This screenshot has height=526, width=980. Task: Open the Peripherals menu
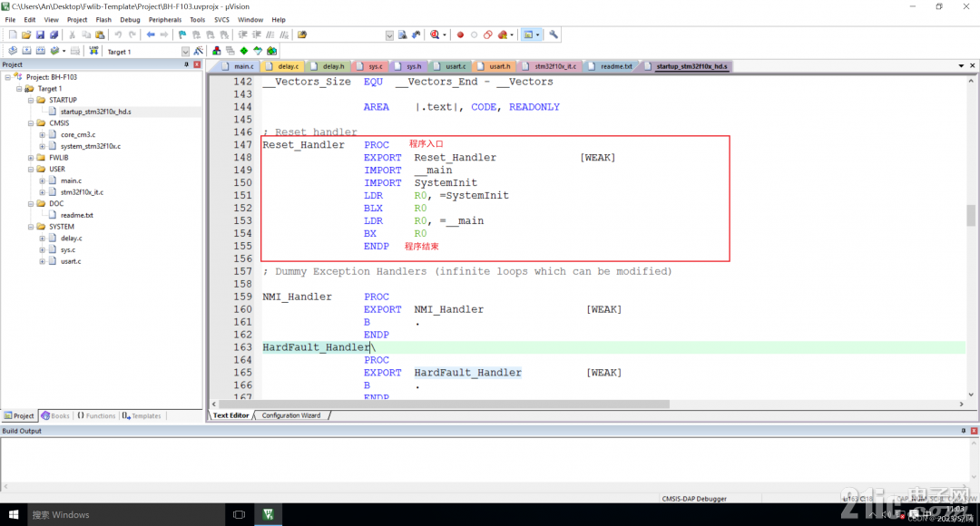pos(165,20)
